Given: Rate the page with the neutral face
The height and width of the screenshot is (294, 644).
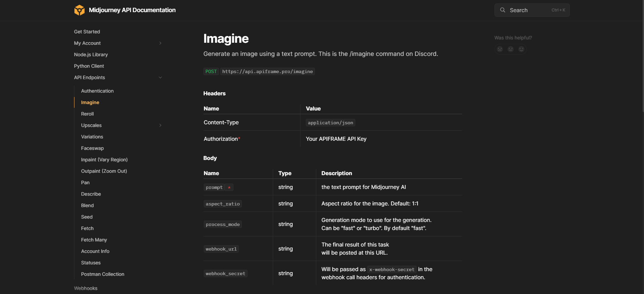Looking at the screenshot, I should pyautogui.click(x=511, y=49).
